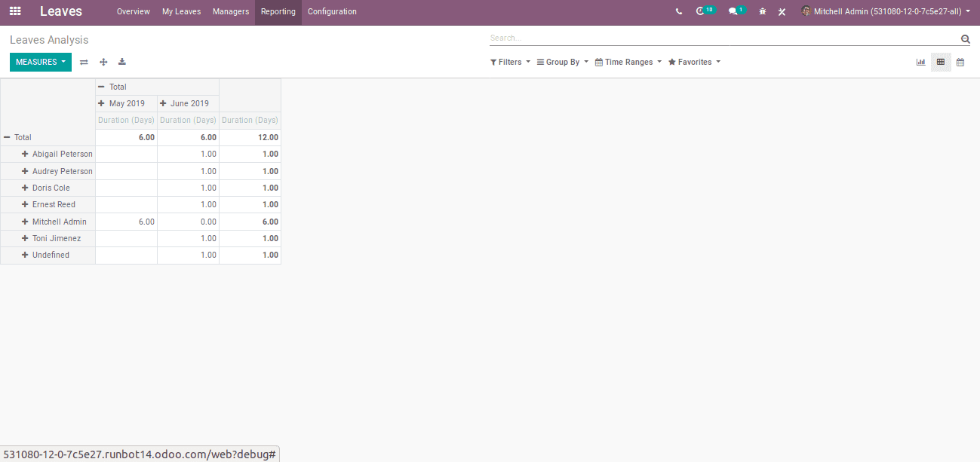Switch to graph view

coord(920,62)
